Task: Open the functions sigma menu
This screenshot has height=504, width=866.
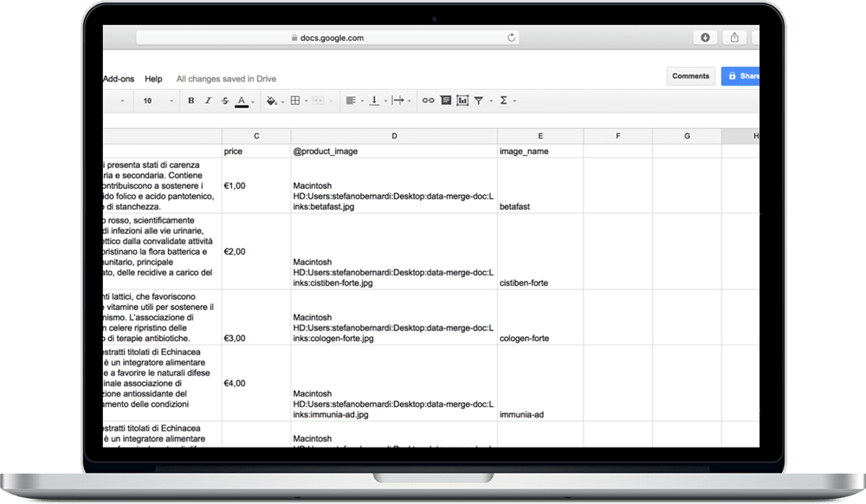Action: pyautogui.click(x=504, y=100)
